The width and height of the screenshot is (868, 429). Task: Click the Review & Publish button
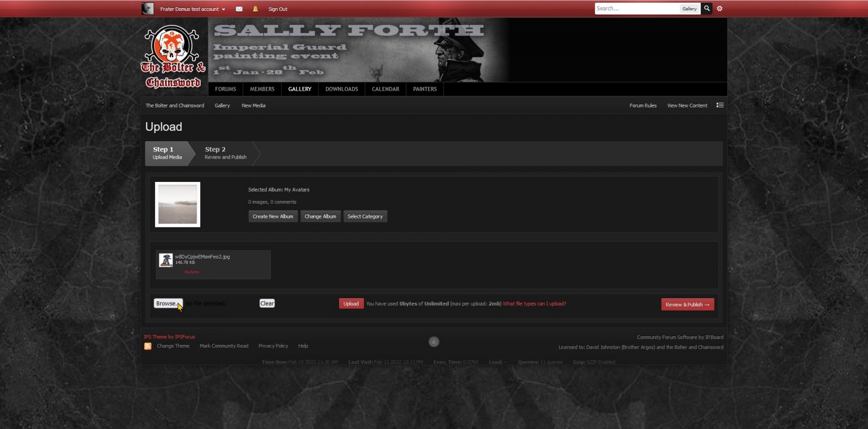687,305
